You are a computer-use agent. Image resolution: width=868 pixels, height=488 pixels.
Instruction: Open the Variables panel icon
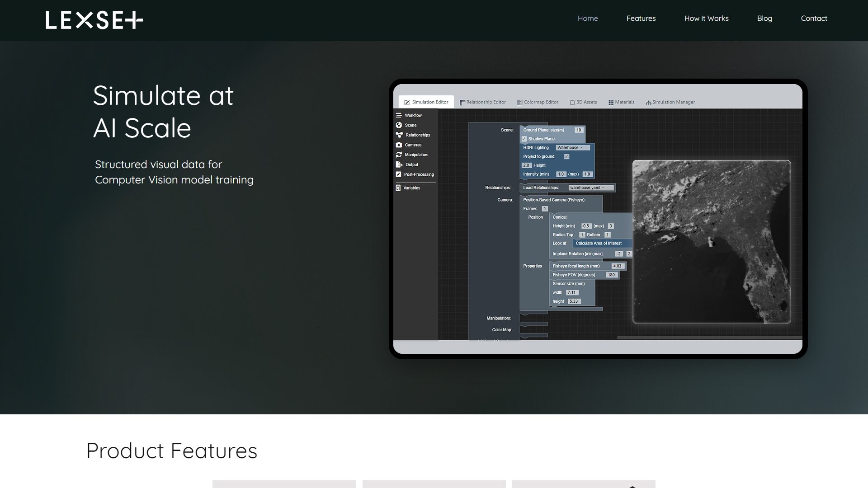[x=398, y=188]
